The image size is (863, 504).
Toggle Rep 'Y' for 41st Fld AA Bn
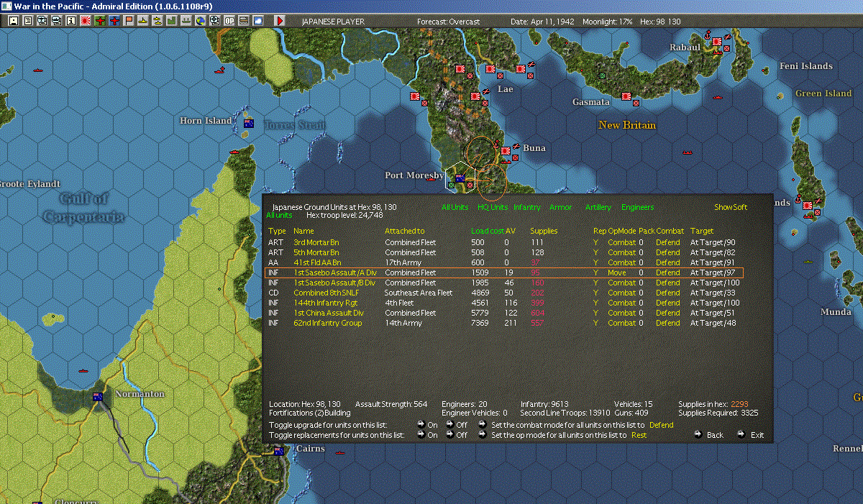[595, 262]
